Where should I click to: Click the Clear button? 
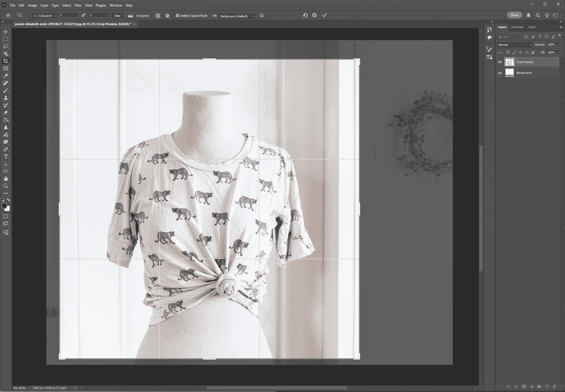tap(117, 16)
